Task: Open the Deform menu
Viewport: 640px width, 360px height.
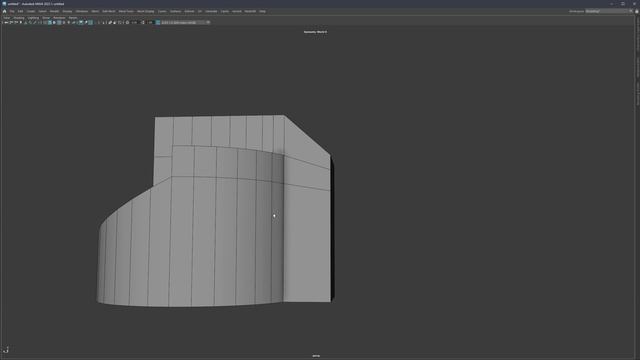Action: [x=189, y=11]
